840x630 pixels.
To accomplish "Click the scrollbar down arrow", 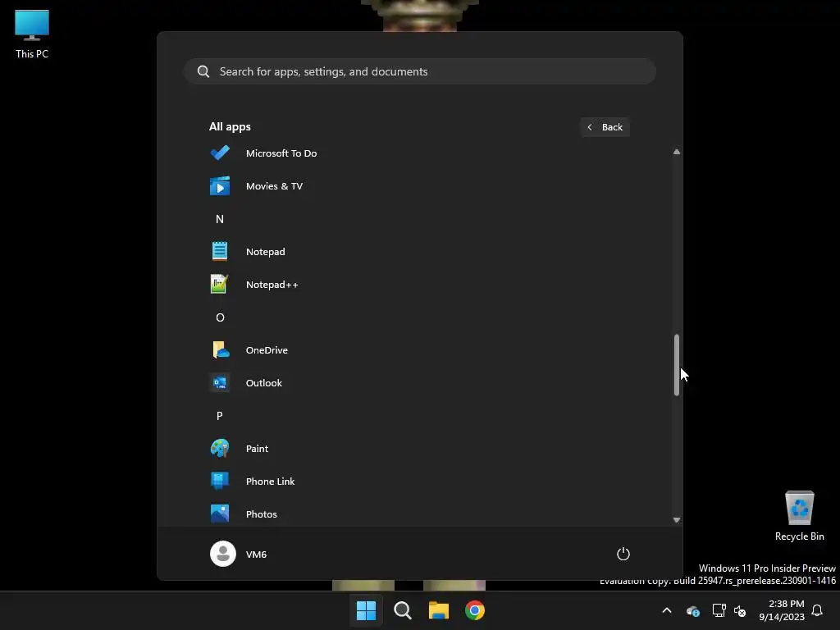I will pos(677,519).
